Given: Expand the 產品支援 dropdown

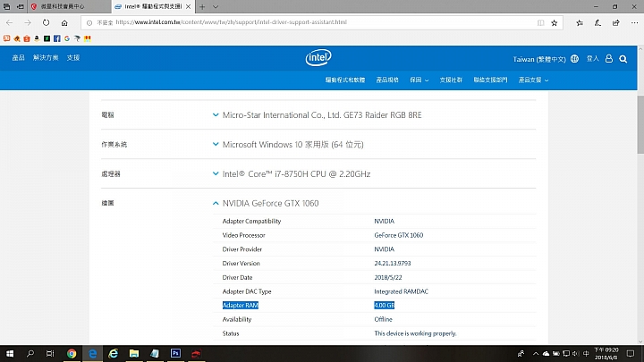Looking at the screenshot, I should [x=533, y=80].
